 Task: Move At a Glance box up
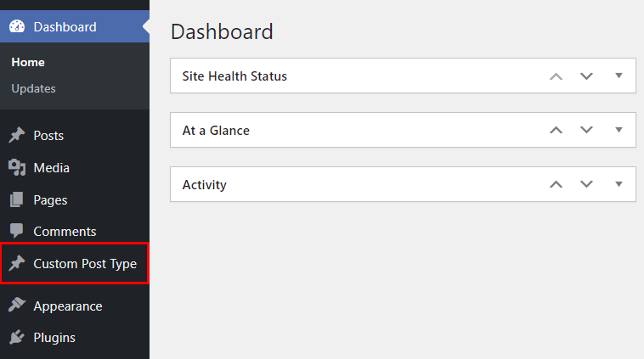(x=556, y=131)
